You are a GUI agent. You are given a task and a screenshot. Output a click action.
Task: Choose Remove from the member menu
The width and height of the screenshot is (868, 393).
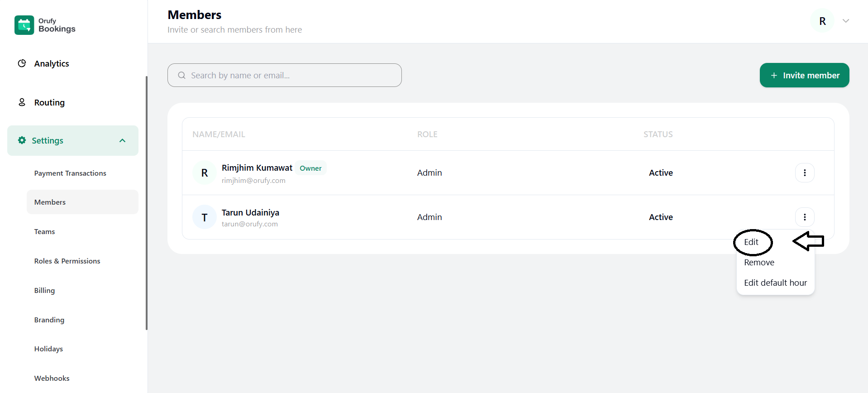[759, 263]
